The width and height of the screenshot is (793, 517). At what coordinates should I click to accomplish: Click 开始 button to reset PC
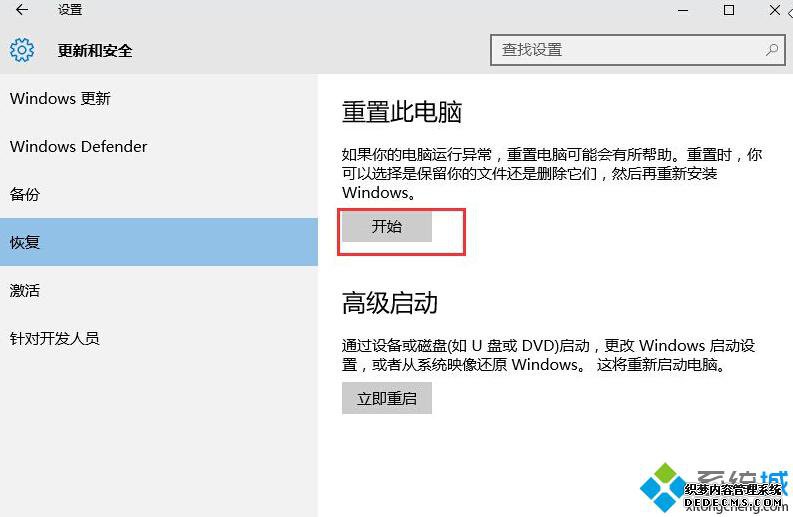coord(387,226)
